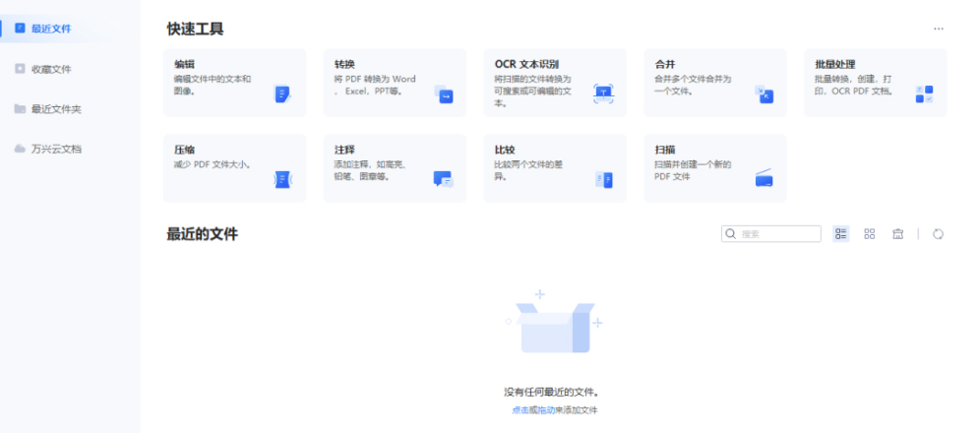Open the 注释 quick tool card
Screen dimensions: 980x433
tap(395, 168)
